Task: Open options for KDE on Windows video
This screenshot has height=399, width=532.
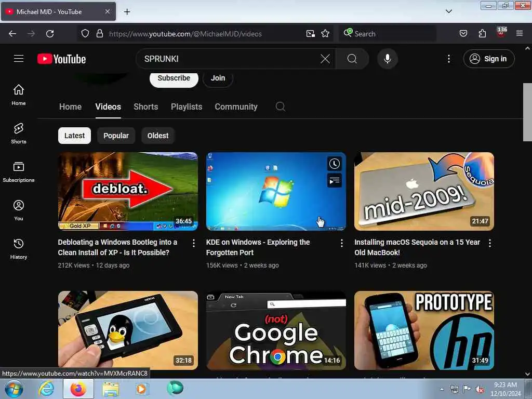Action: click(342, 243)
